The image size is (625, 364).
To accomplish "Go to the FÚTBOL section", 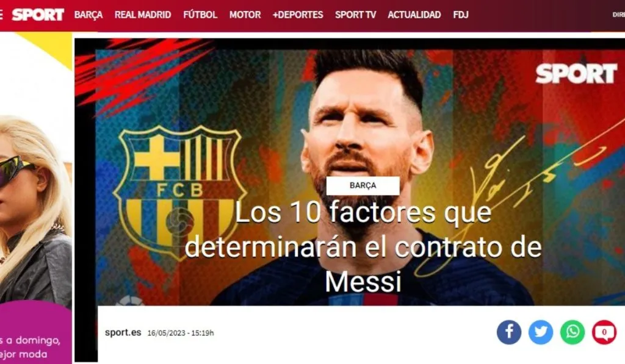I will click(200, 15).
